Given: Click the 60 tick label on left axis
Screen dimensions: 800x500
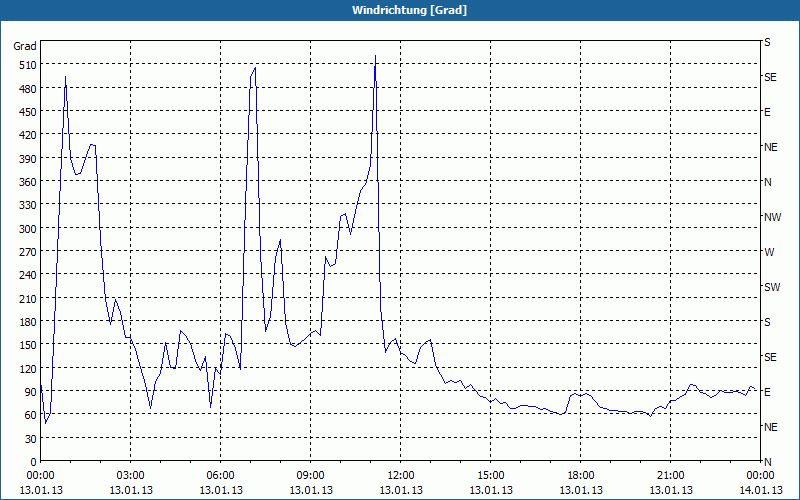Looking at the screenshot, I should pos(31,415).
